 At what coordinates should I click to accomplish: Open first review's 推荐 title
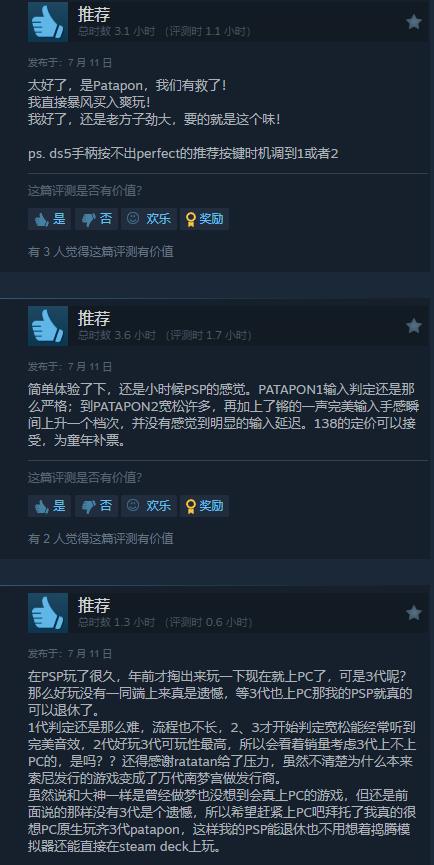tap(94, 14)
